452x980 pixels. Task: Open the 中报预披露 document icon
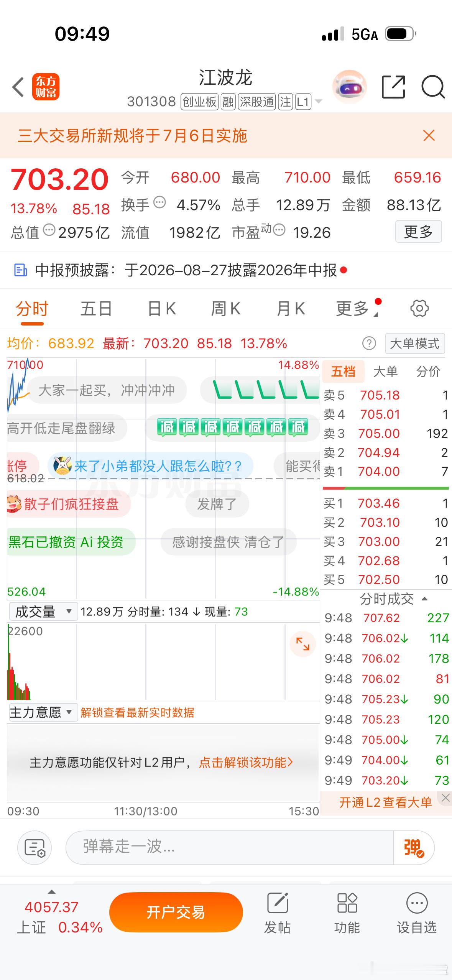pyautogui.click(x=20, y=270)
